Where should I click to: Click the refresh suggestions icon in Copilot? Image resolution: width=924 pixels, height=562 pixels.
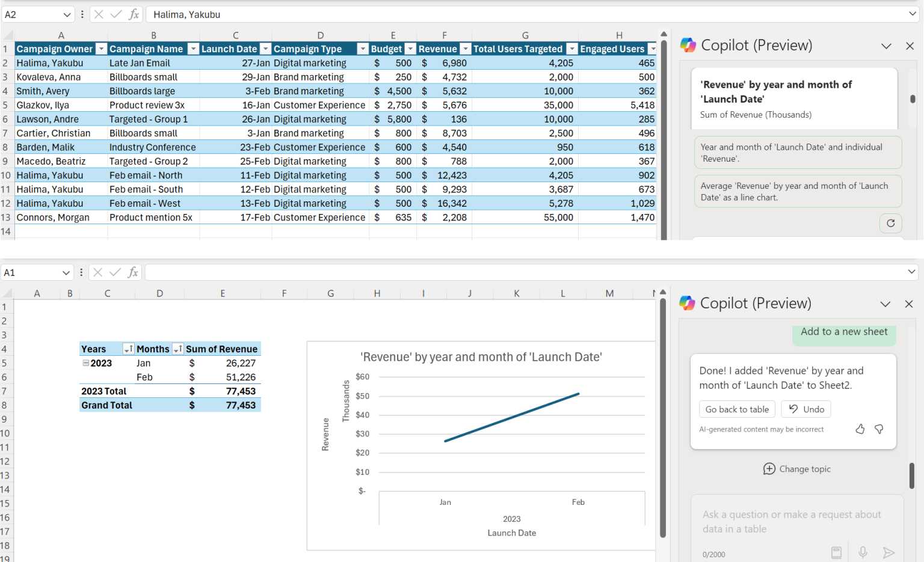pos(891,223)
